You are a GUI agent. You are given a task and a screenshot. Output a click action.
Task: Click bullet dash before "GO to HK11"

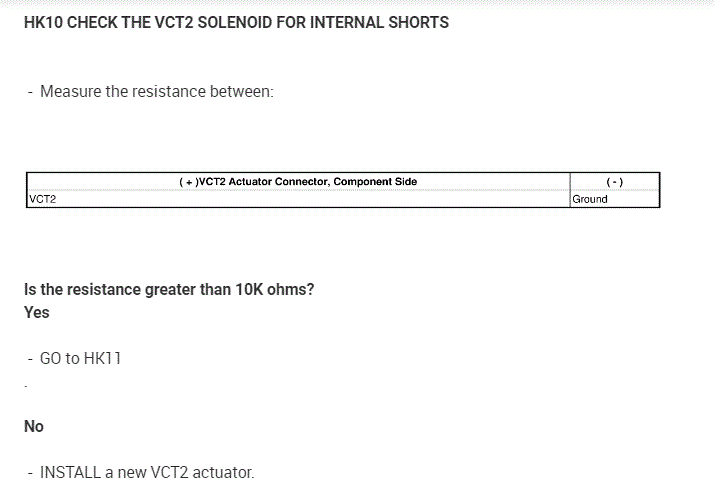30,358
